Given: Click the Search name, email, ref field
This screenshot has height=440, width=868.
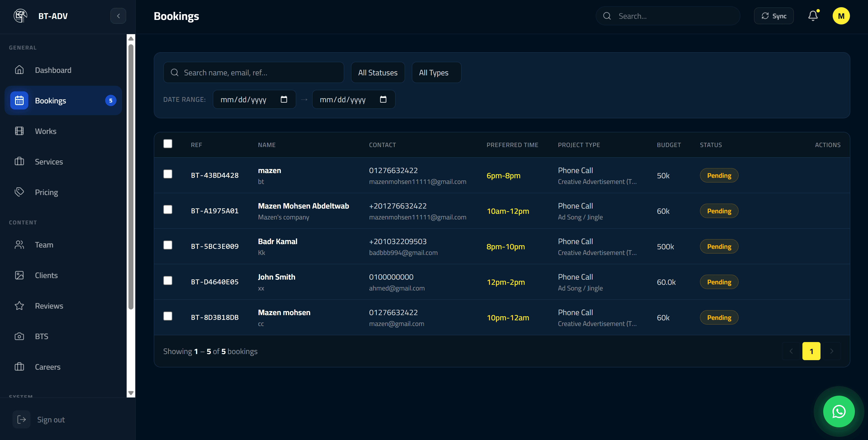Looking at the screenshot, I should [x=253, y=72].
